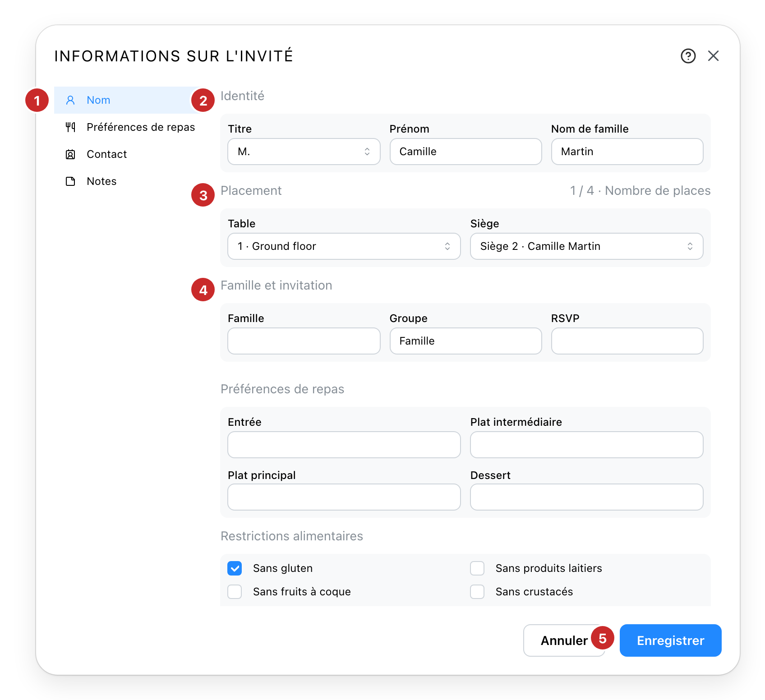Expand the Table dropdown Ground floor
This screenshot has width=765, height=700.
(x=344, y=246)
